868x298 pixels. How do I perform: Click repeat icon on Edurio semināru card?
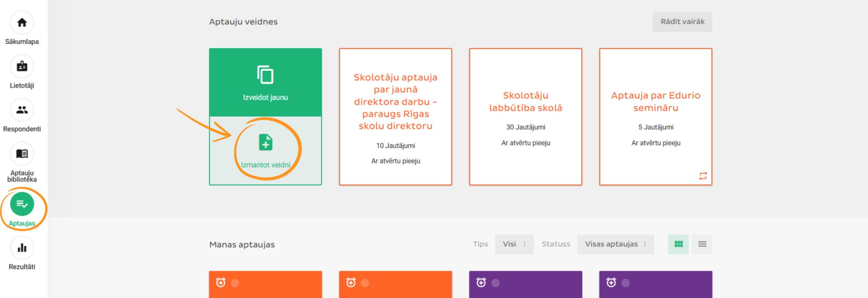click(x=703, y=176)
